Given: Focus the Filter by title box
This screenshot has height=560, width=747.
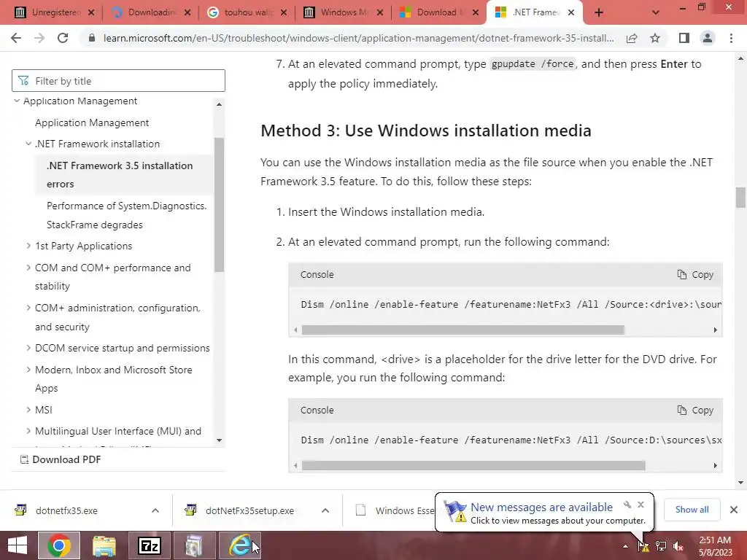Looking at the screenshot, I should click(118, 80).
